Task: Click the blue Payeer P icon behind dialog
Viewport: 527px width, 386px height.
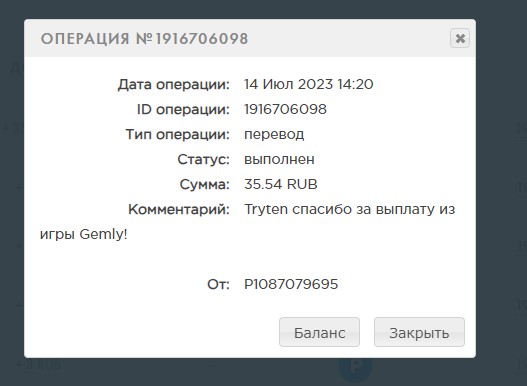Action: [x=356, y=367]
